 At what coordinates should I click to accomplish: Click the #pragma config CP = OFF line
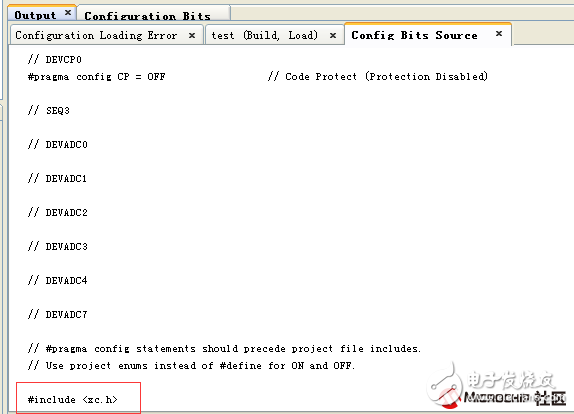[96, 77]
